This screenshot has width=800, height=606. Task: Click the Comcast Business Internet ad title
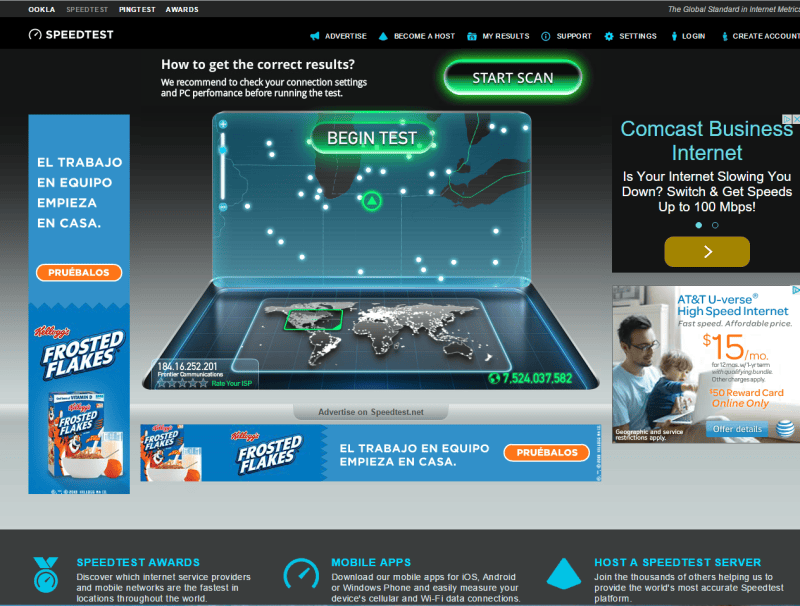707,141
